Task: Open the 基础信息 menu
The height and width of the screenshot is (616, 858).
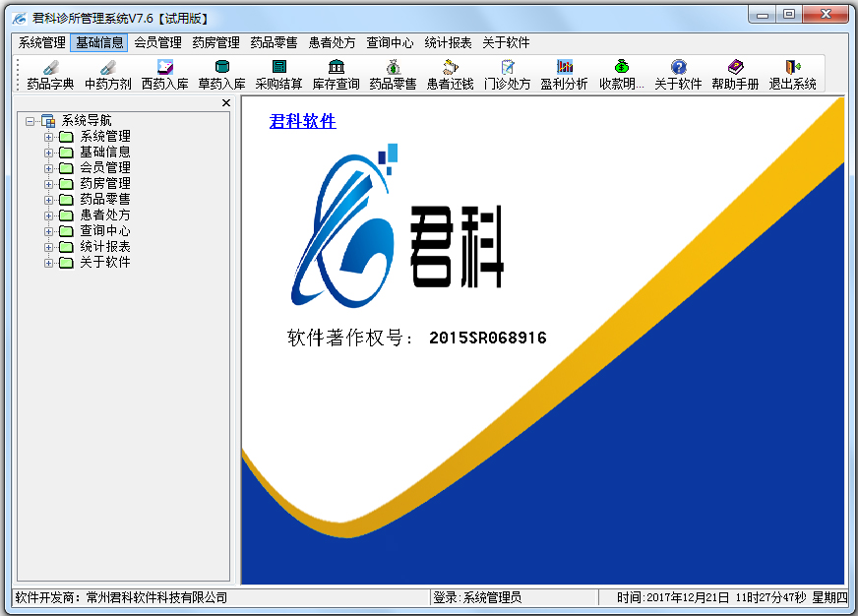Action: tap(99, 42)
